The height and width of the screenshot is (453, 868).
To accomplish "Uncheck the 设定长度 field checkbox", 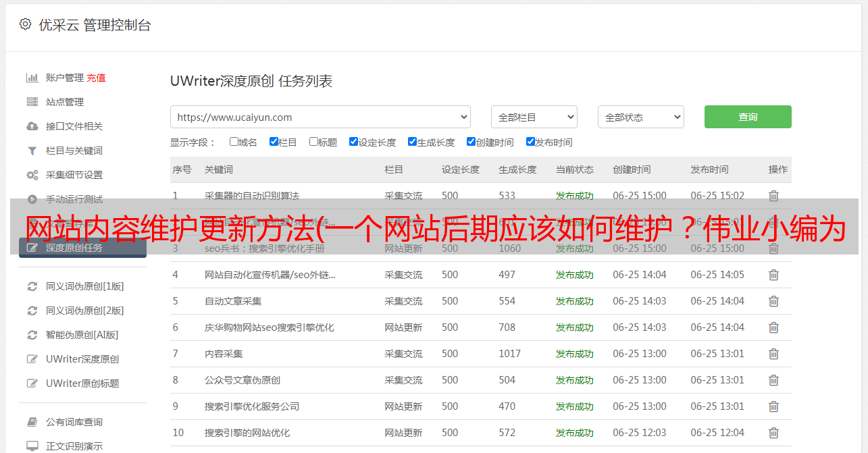I will pos(353,142).
